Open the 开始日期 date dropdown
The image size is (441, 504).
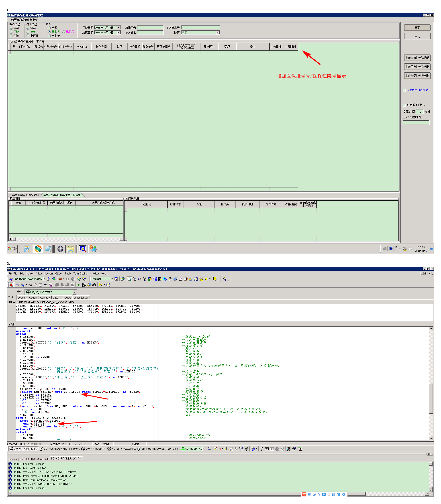(119, 28)
